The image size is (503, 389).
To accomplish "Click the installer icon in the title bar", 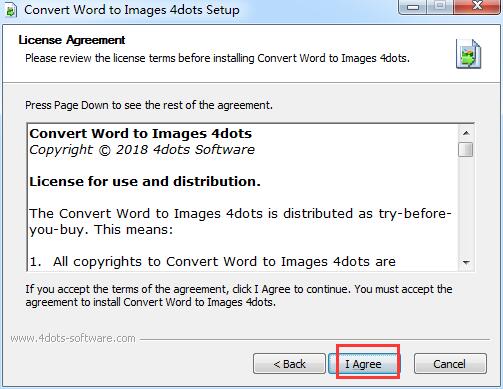I will [x=11, y=10].
